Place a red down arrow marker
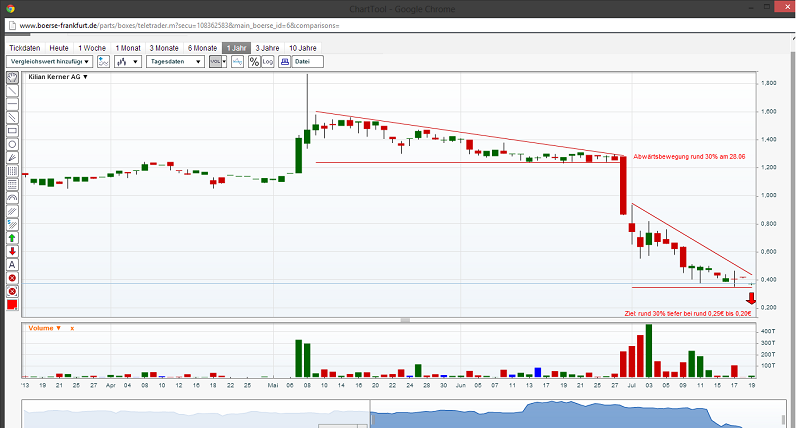The image size is (800, 428). (x=12, y=251)
